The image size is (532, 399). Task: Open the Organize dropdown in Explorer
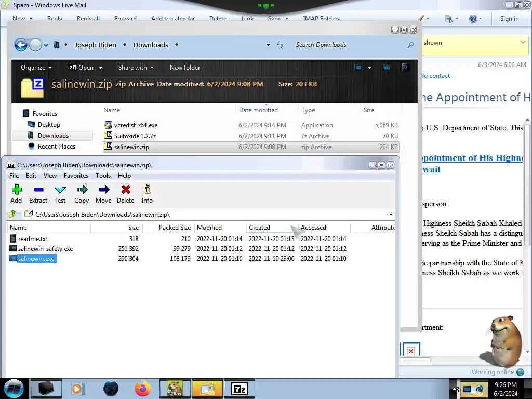click(x=36, y=68)
